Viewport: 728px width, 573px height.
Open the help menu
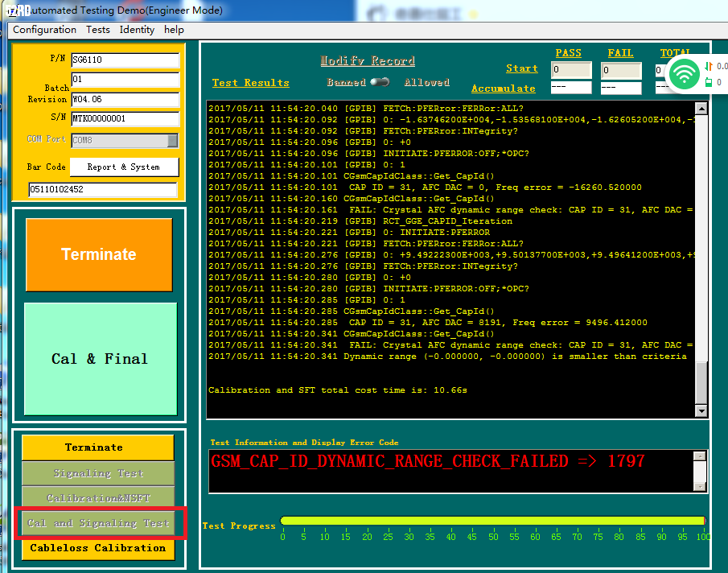174,30
